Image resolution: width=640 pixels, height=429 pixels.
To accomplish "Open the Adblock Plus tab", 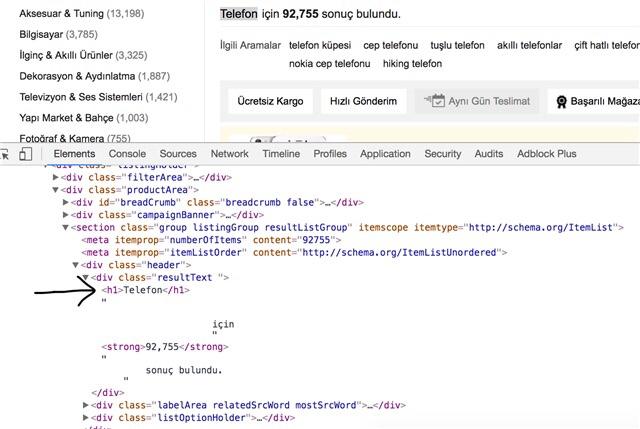I will [x=547, y=154].
